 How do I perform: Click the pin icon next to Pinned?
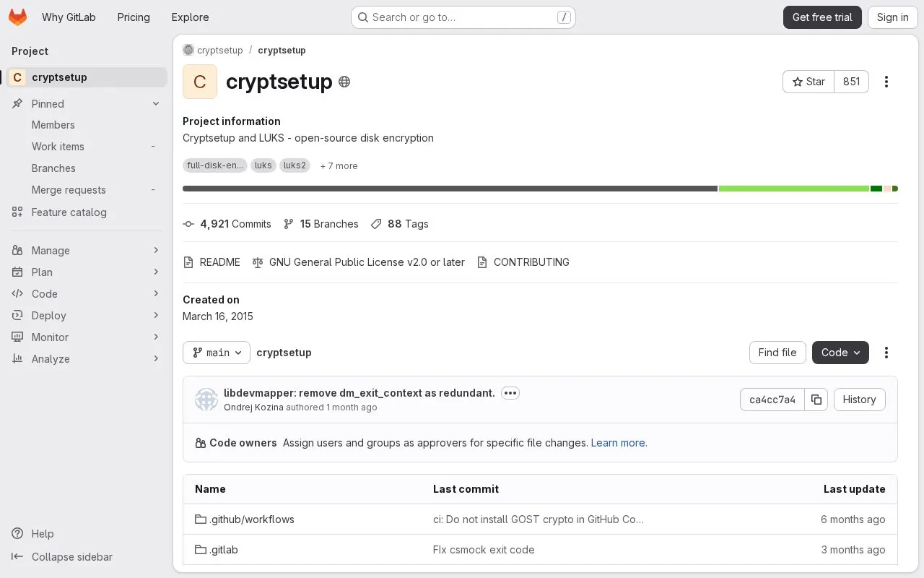[x=17, y=104]
